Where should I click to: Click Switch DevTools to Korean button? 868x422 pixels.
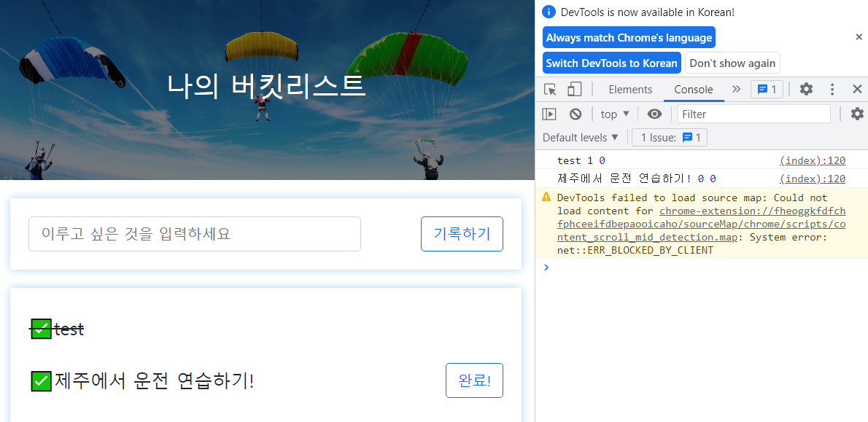pyautogui.click(x=612, y=63)
